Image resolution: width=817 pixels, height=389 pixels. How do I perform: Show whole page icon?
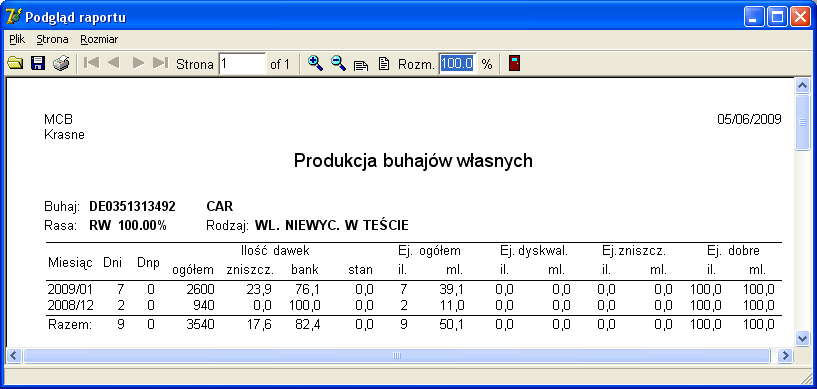384,64
